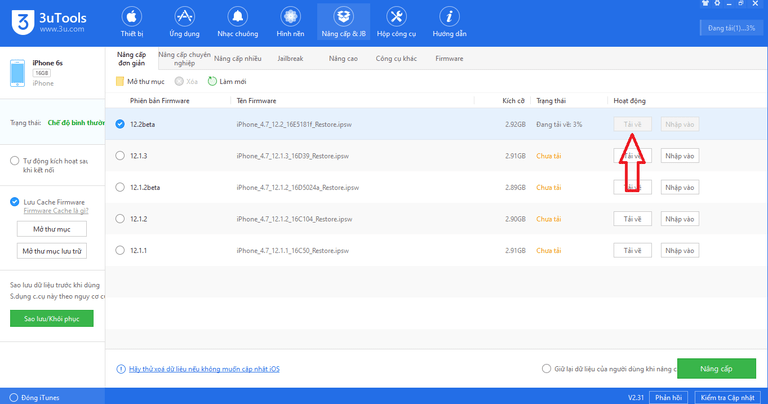Click Tải về for firmware 12.1.2

coord(632,218)
